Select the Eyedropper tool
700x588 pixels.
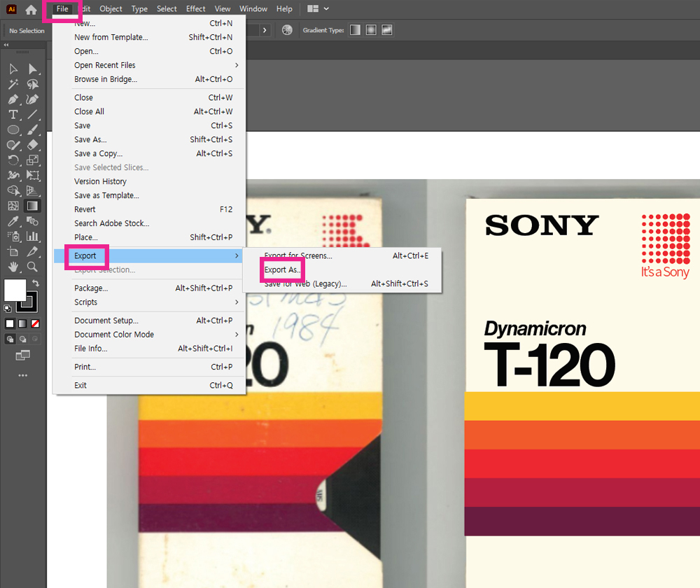pos(13,221)
